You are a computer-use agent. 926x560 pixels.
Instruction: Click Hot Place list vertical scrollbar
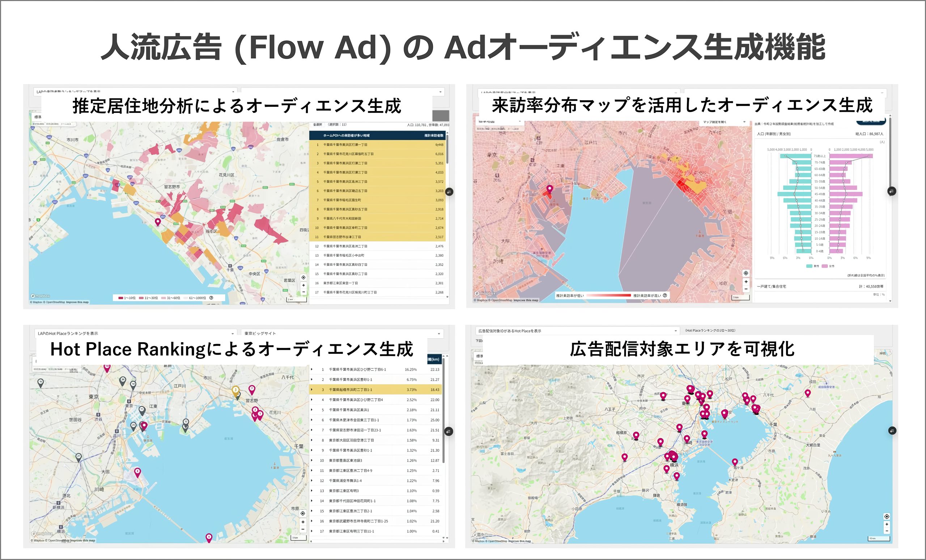[444, 411]
